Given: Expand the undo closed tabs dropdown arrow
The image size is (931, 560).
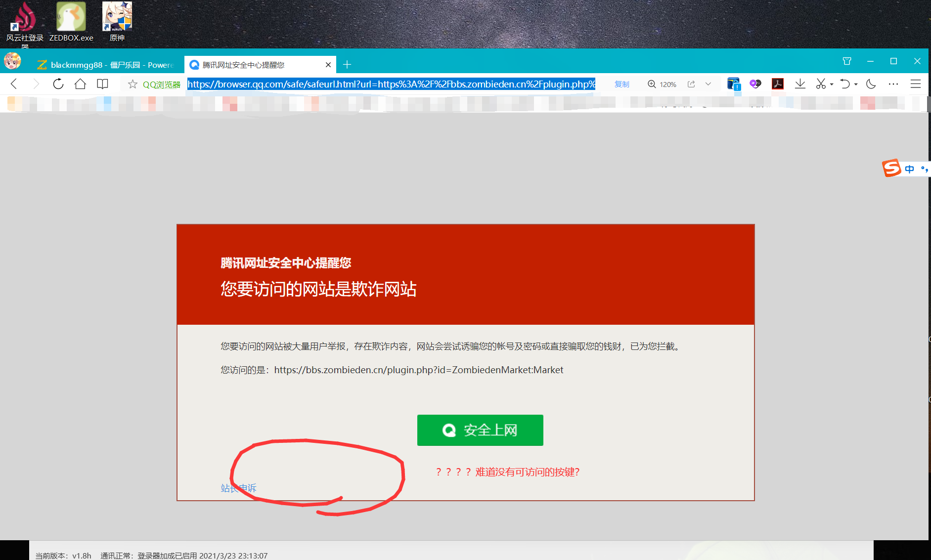Looking at the screenshot, I should pos(856,85).
